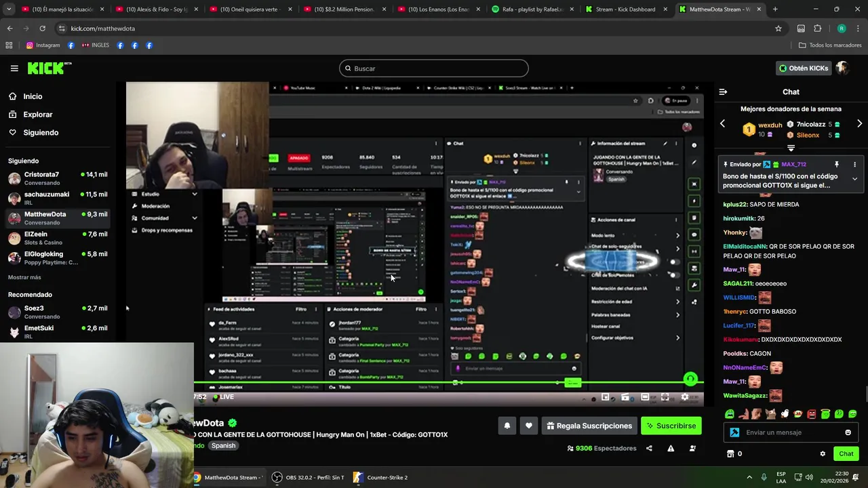Show next top donors page
The width and height of the screenshot is (868, 488).
pyautogui.click(x=859, y=123)
